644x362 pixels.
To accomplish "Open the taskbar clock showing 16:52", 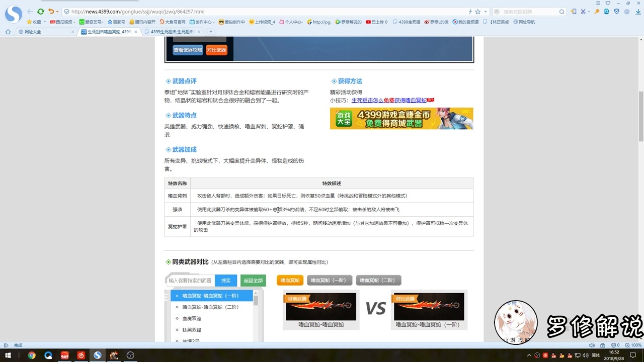I will tap(613, 355).
